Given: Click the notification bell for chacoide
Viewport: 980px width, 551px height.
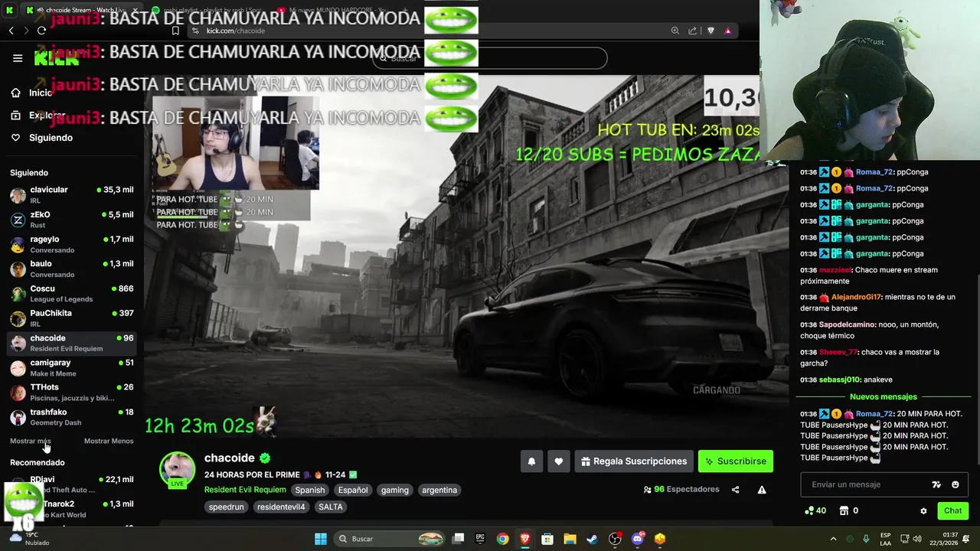Looking at the screenshot, I should pos(531,461).
